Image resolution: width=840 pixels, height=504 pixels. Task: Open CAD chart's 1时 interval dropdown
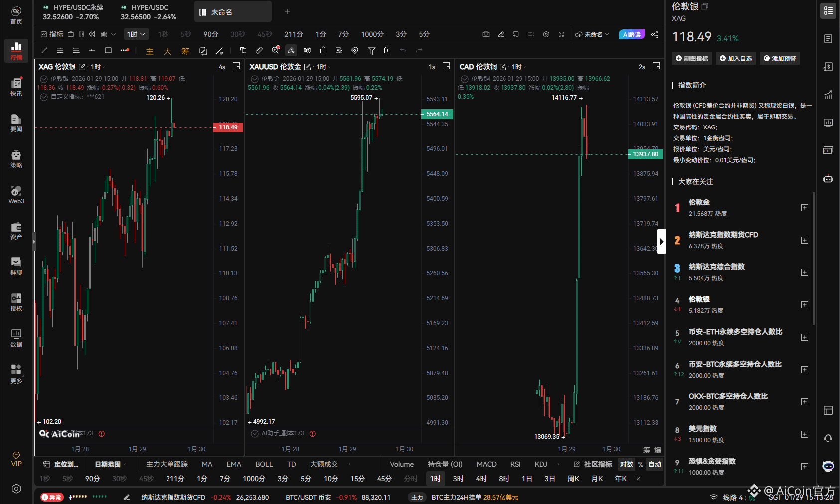519,67
